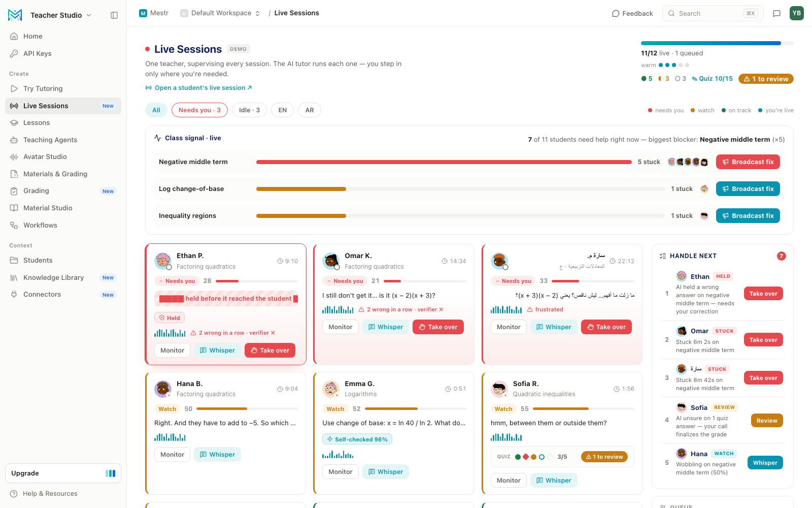
Task: Toggle the Idle · 3 filter
Action: pos(249,110)
